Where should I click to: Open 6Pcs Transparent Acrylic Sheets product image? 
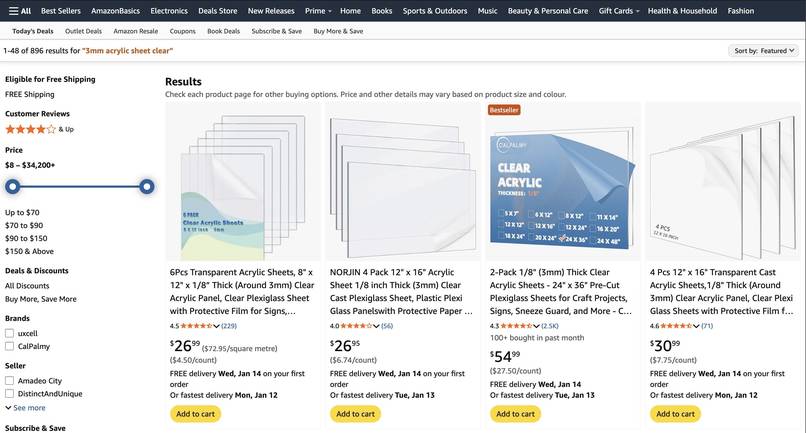[243, 182]
